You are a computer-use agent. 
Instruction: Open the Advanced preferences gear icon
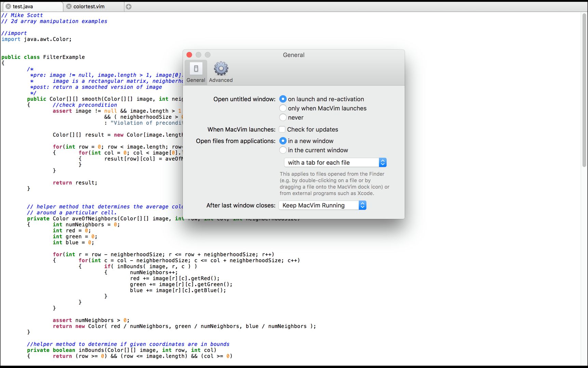coord(221,72)
